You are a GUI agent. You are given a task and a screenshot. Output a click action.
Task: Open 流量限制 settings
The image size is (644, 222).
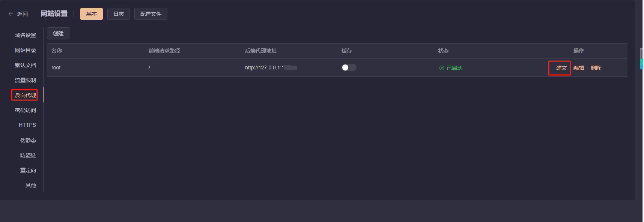tap(26, 80)
